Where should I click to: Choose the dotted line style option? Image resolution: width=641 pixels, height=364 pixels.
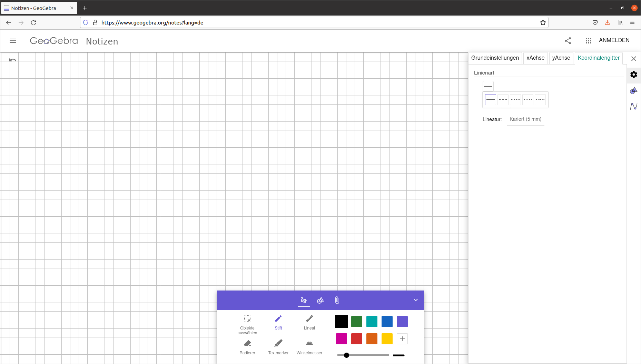[x=528, y=100]
